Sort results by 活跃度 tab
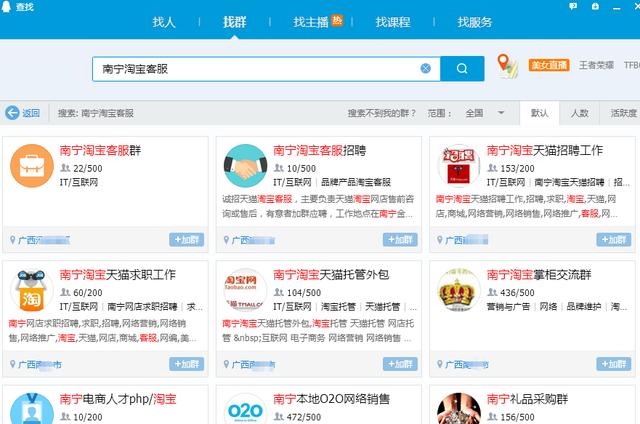The image size is (640, 424). (x=624, y=113)
